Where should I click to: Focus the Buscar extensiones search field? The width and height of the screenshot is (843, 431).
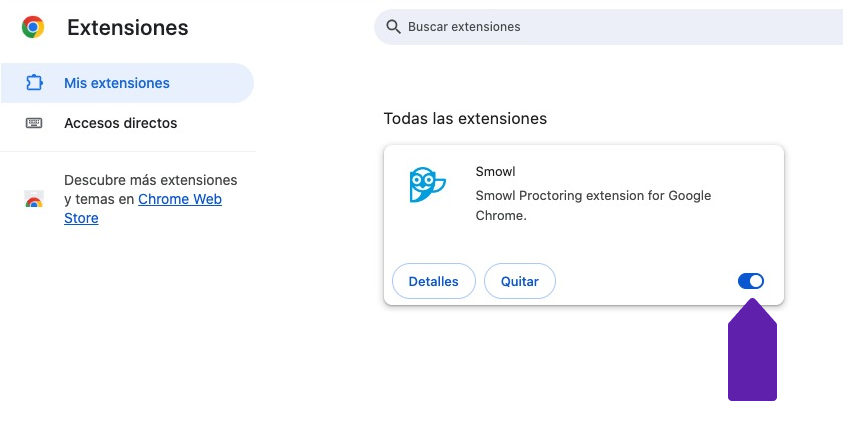tap(600, 27)
